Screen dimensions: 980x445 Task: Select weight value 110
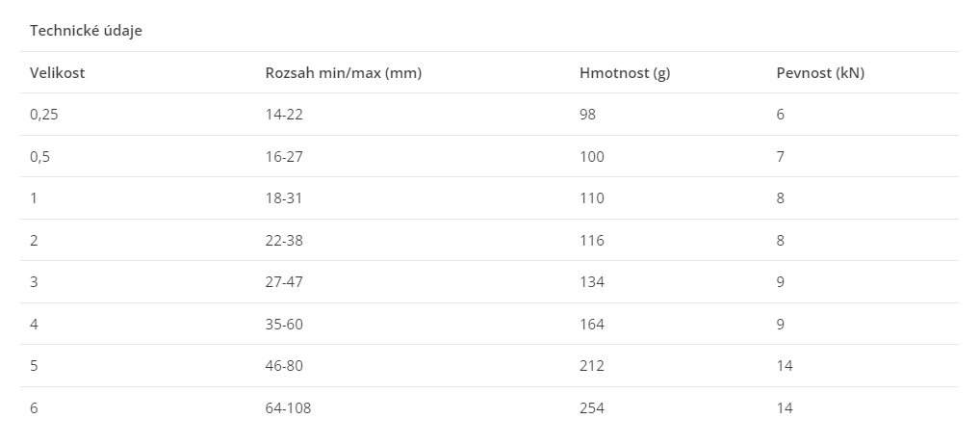(592, 198)
